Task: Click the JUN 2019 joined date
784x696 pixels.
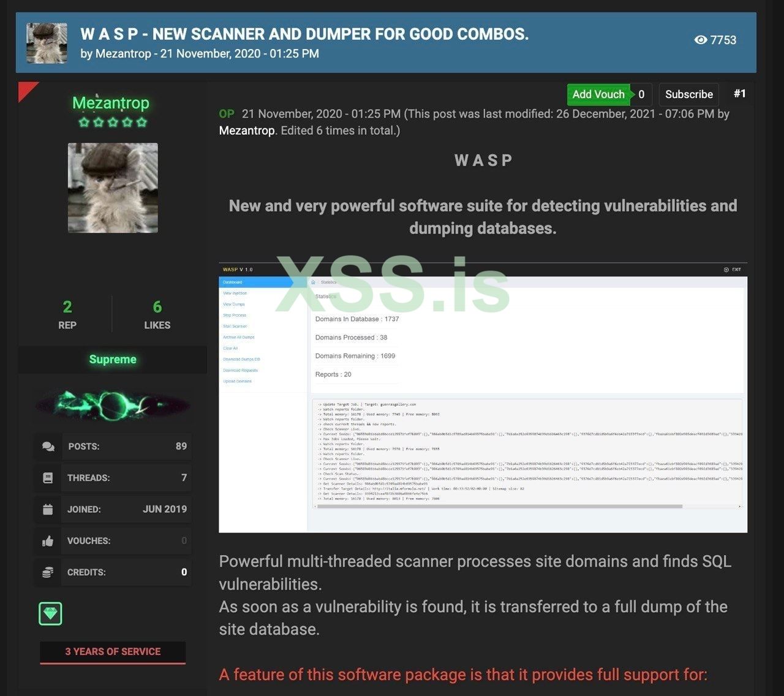Action: (x=165, y=509)
